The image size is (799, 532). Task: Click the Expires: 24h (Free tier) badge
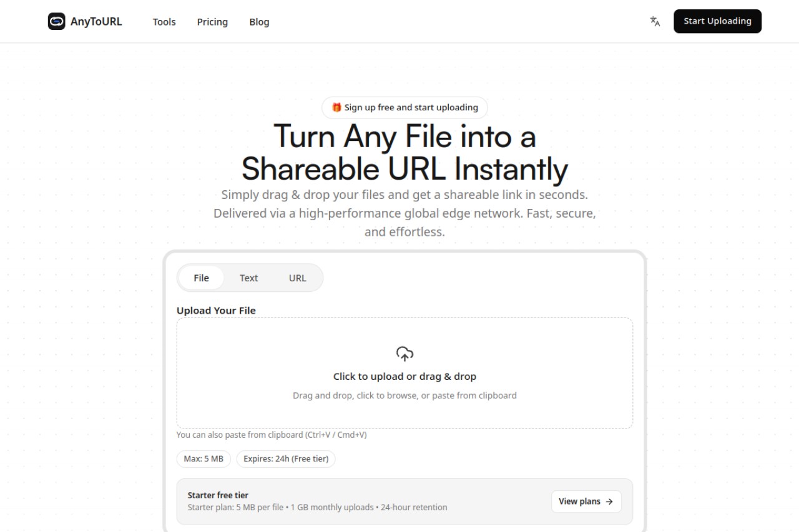(286, 459)
